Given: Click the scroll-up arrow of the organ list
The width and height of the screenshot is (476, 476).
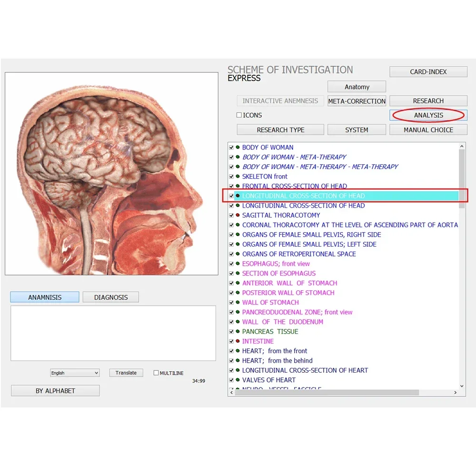Looking at the screenshot, I should click(462, 146).
